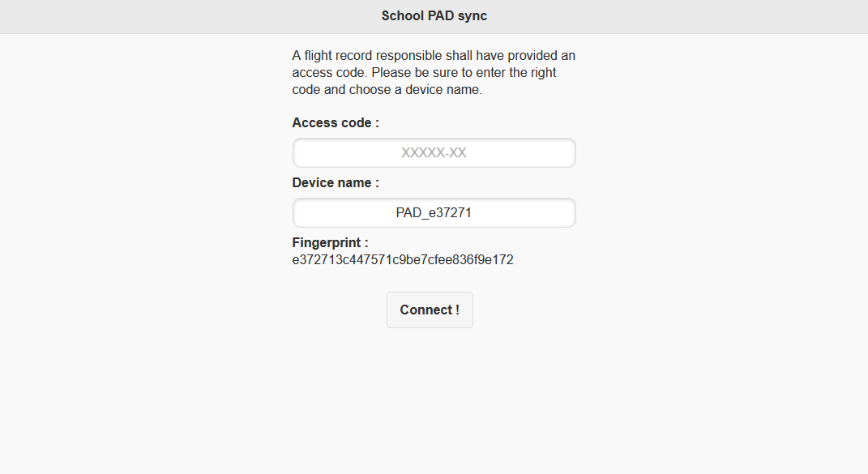The height and width of the screenshot is (474, 868).
Task: Place cursor in PAD_e37271 text
Action: coord(434,213)
